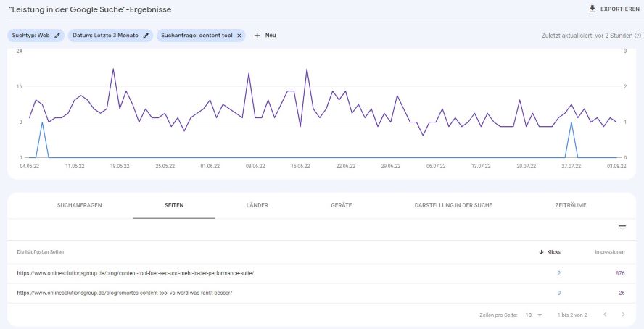Select the Seiten tab

(x=174, y=205)
